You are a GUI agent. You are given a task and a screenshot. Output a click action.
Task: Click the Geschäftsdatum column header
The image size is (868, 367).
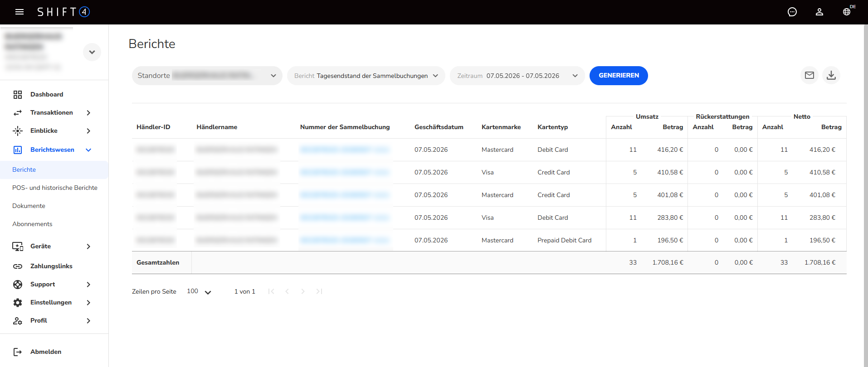click(439, 127)
